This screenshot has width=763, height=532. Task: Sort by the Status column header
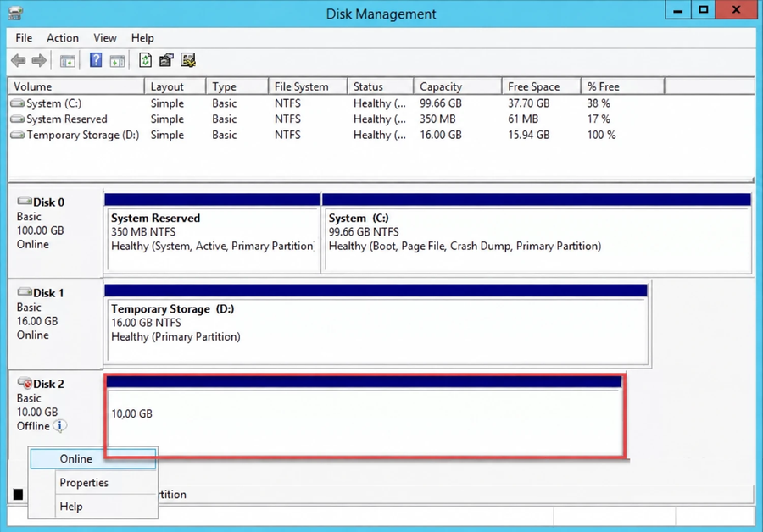(x=380, y=86)
